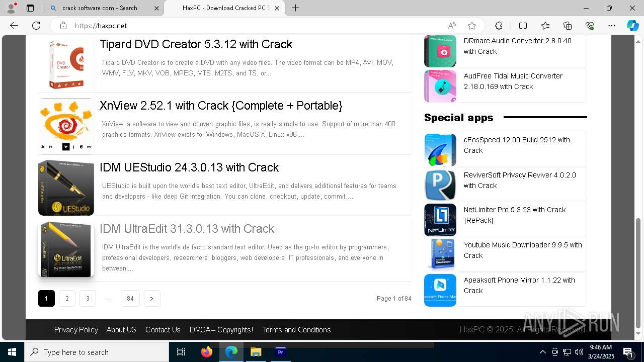Reload the haxpc.net page
This screenshot has height=362, width=644.
point(36,26)
